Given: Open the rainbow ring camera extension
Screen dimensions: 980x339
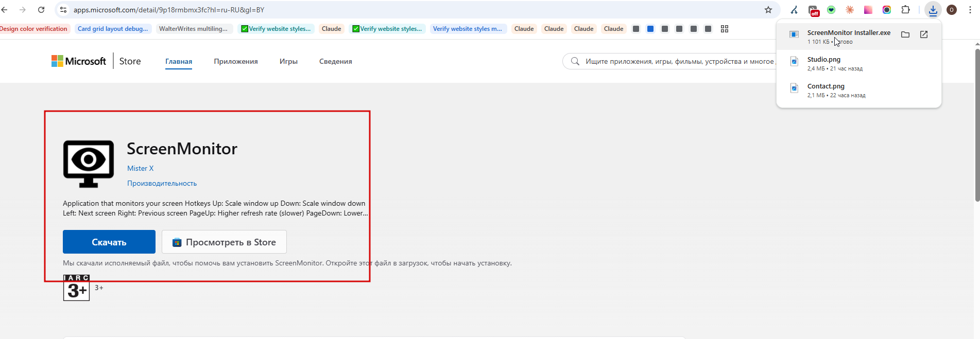Looking at the screenshot, I should click(887, 10).
